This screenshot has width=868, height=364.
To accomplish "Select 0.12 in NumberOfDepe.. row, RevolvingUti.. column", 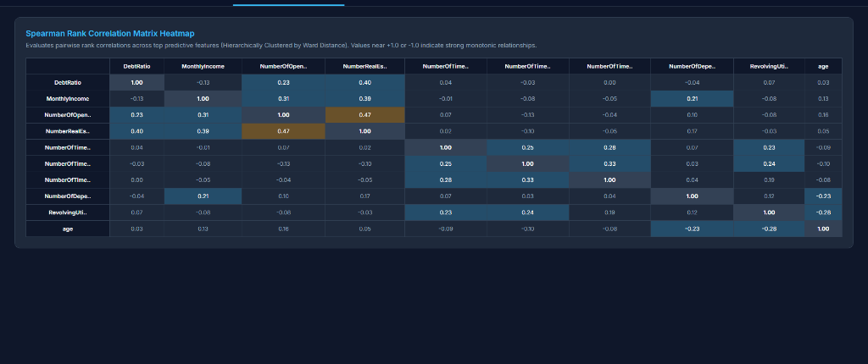I will tap(769, 196).
